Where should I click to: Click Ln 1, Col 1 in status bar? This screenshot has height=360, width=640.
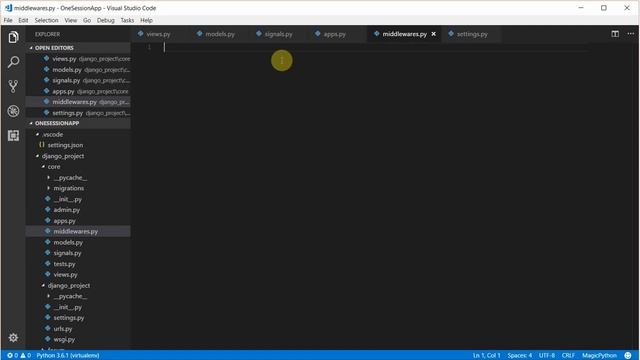click(x=487, y=356)
